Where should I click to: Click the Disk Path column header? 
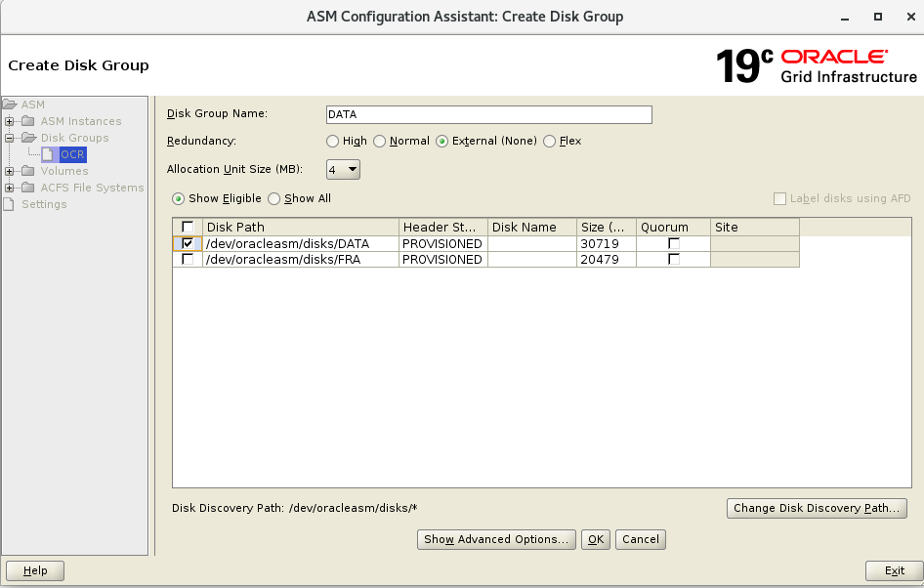coord(301,227)
